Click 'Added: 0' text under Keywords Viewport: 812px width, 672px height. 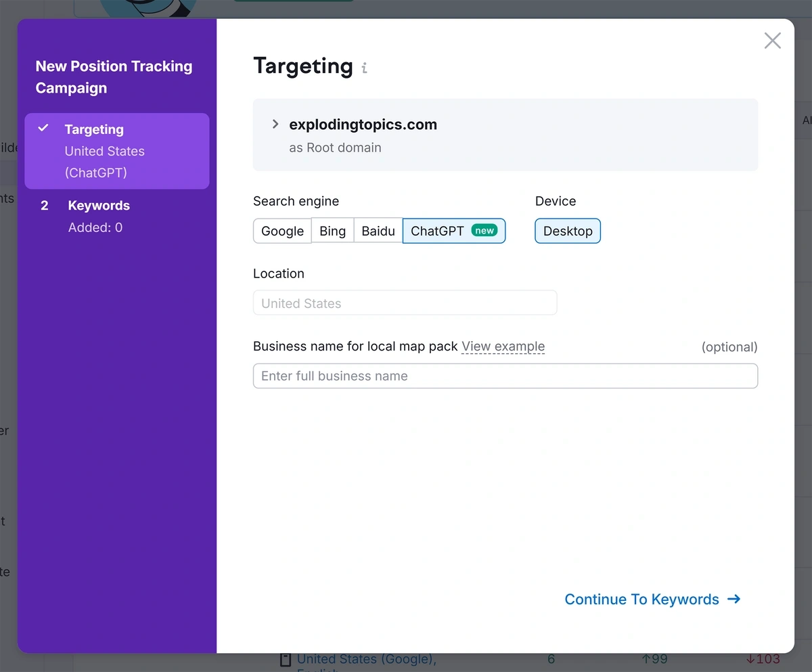pos(95,227)
